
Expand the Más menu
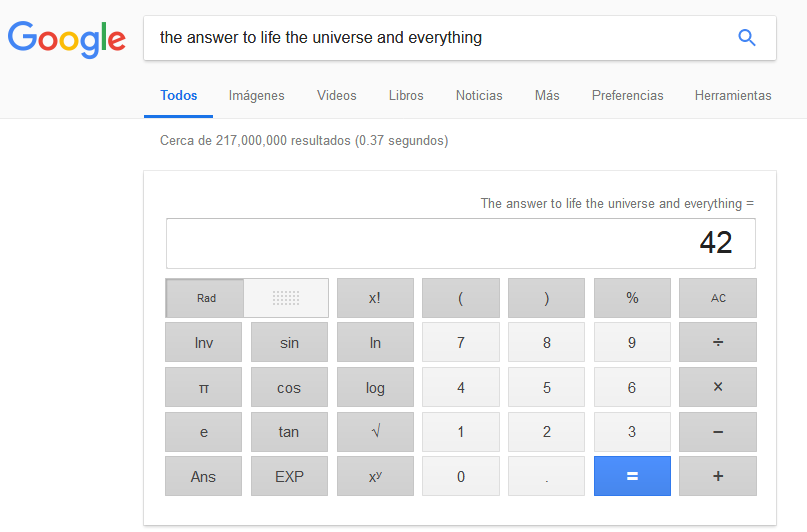click(x=547, y=96)
